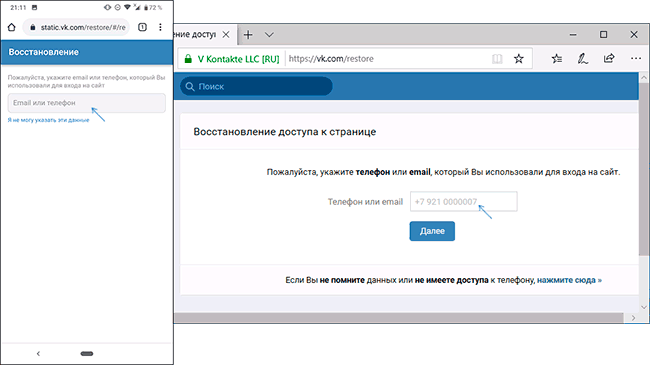Click the vertical scrollbar up arrow
The height and width of the screenshot is (365, 650).
[x=644, y=78]
